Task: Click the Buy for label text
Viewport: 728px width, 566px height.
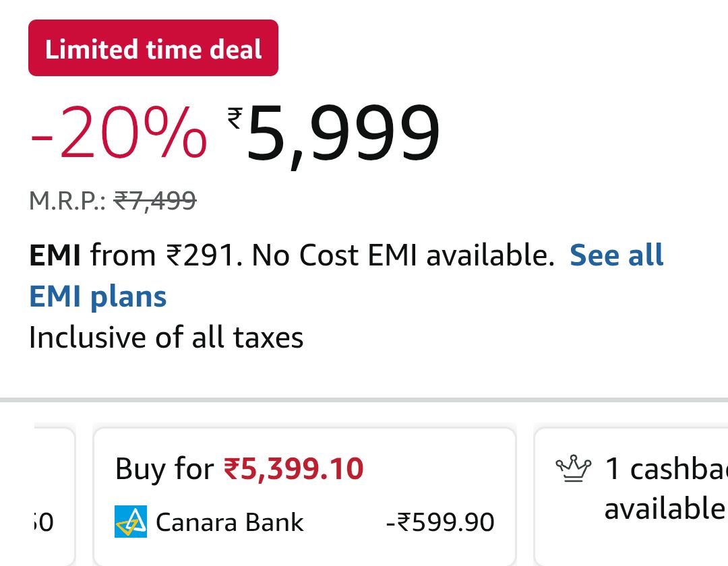Action: coord(164,468)
